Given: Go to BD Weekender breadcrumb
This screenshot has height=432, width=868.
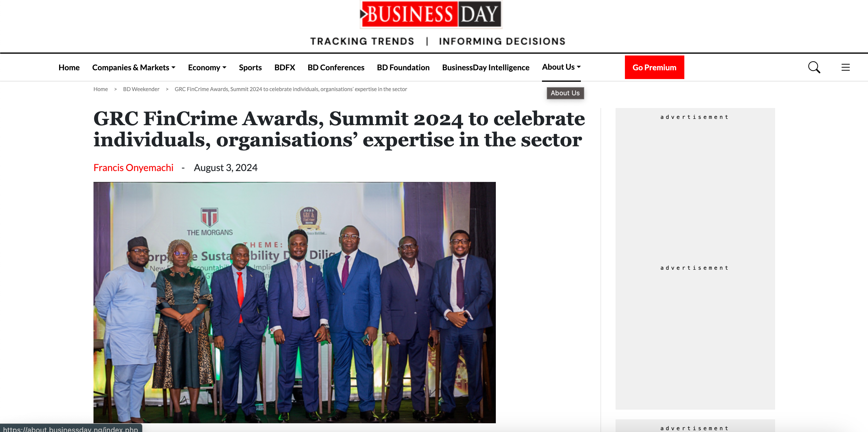Looking at the screenshot, I should [141, 89].
